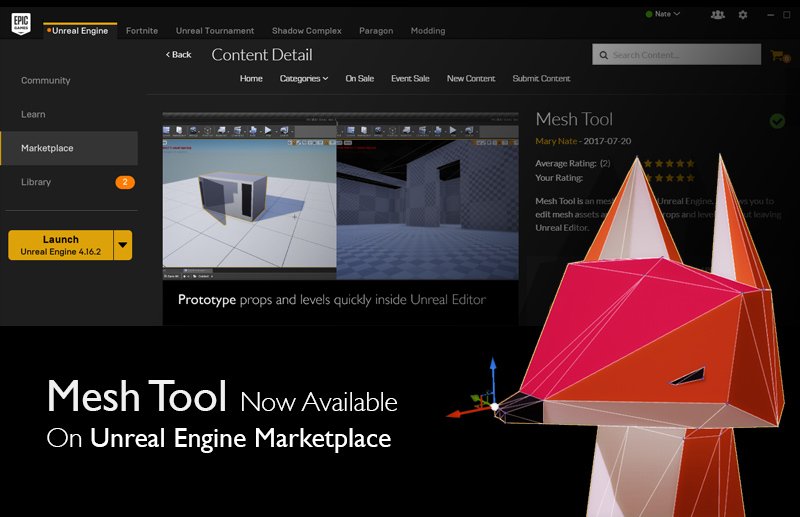Switch to the Paragon tab
The width and height of the screenshot is (800, 517).
(376, 31)
